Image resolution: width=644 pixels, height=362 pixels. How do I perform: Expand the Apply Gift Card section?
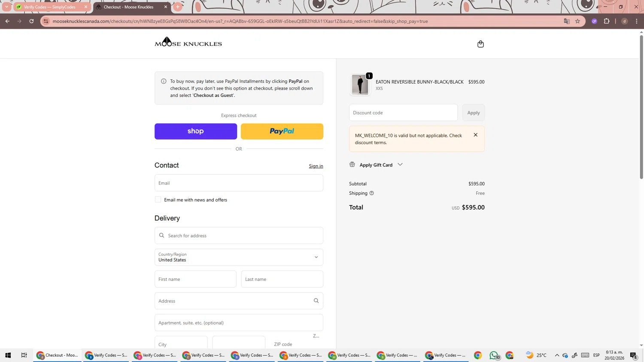click(377, 165)
